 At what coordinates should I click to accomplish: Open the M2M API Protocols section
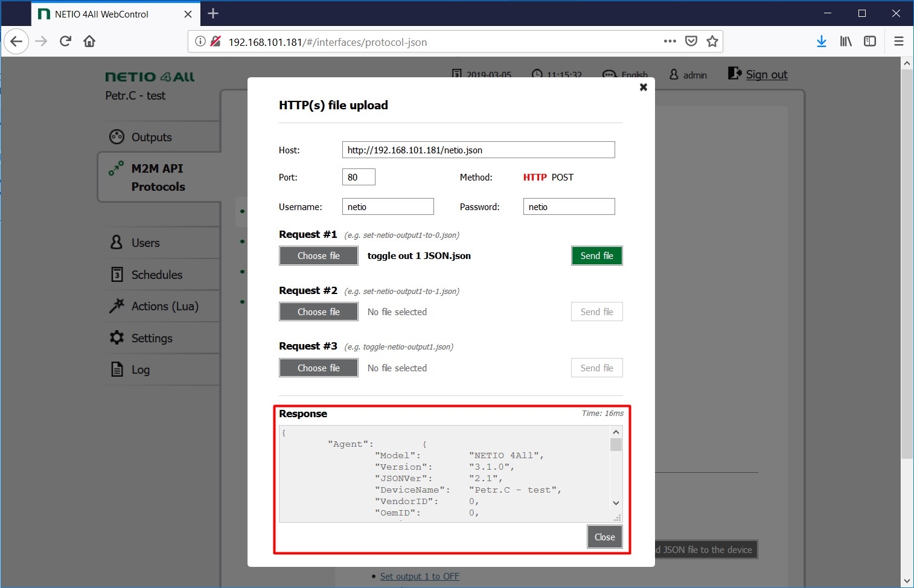point(158,177)
